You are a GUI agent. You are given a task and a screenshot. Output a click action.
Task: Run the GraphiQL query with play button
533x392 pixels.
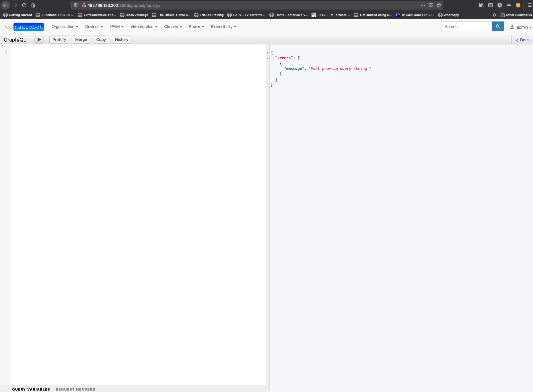tap(39, 40)
